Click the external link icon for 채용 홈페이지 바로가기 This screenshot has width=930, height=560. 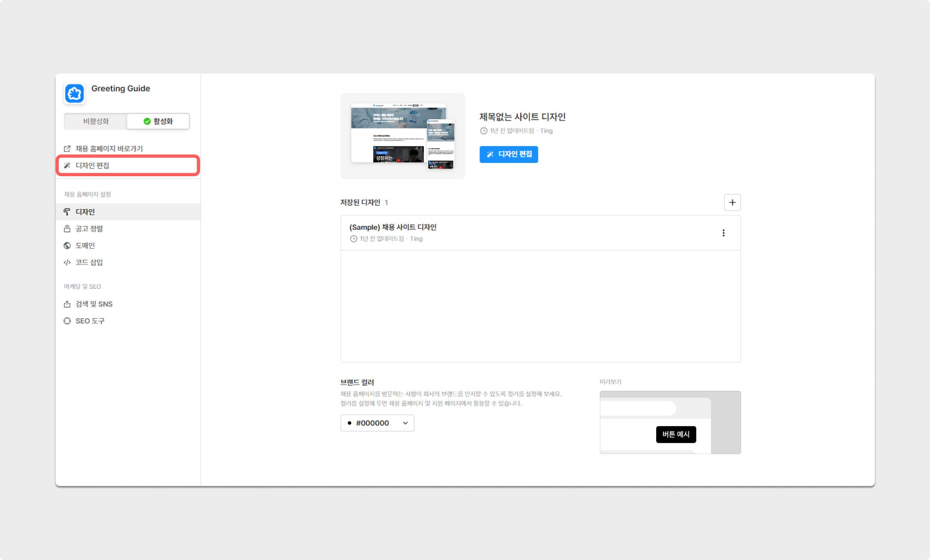[67, 148]
